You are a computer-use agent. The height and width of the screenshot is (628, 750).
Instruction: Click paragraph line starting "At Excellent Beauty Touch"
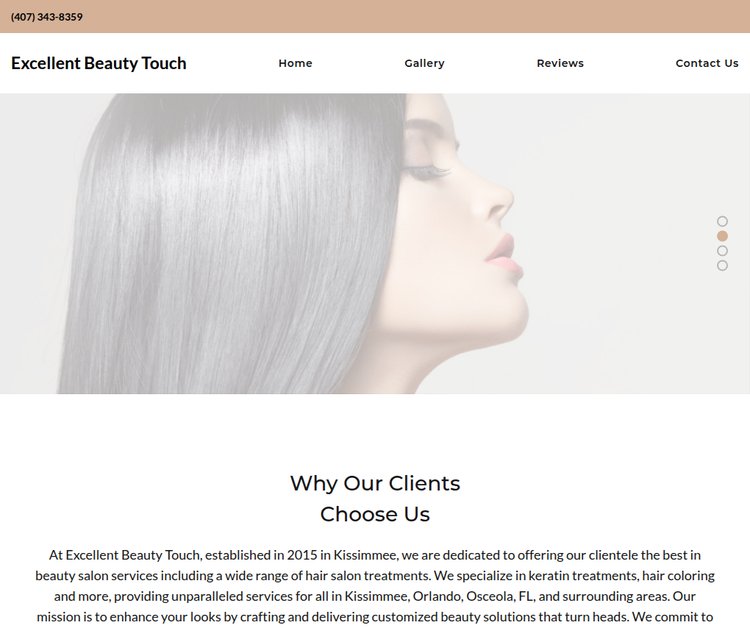tap(375, 555)
